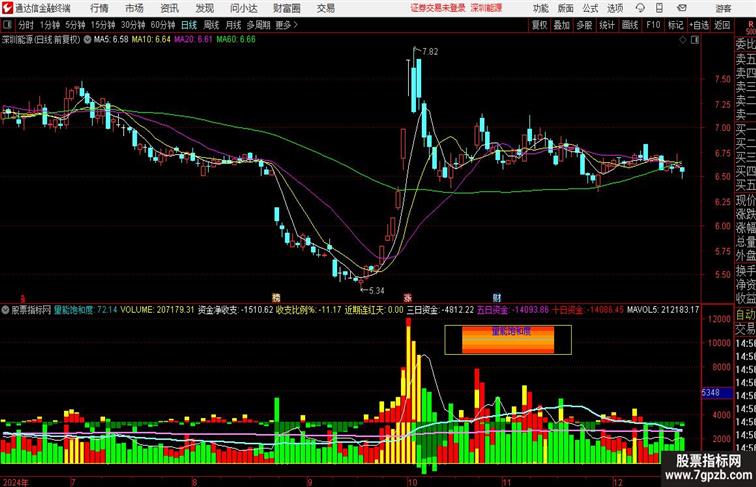Click the 榜 marker below the chart

(276, 298)
